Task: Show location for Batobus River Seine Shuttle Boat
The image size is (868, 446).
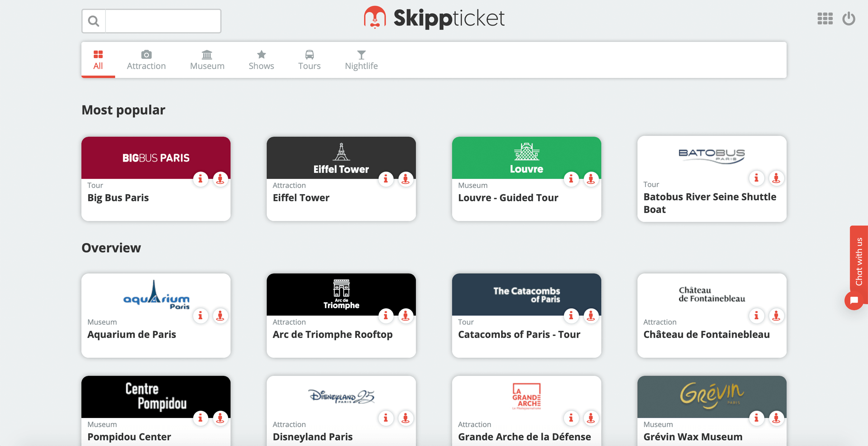Action: point(777,179)
